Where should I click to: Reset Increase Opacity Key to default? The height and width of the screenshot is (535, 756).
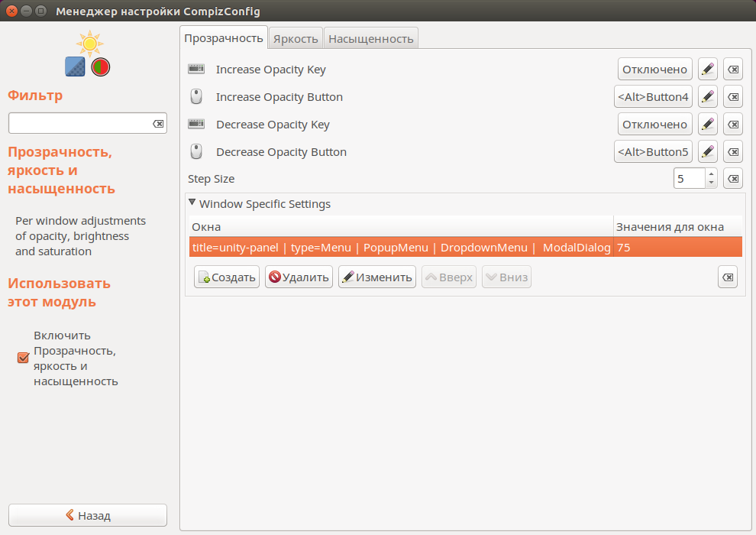[x=733, y=69]
